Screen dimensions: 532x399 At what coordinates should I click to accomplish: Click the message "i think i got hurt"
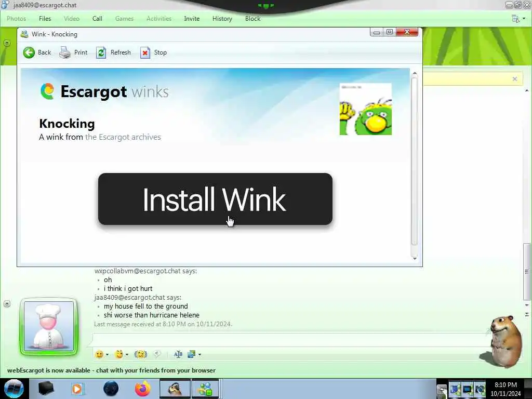128,289
